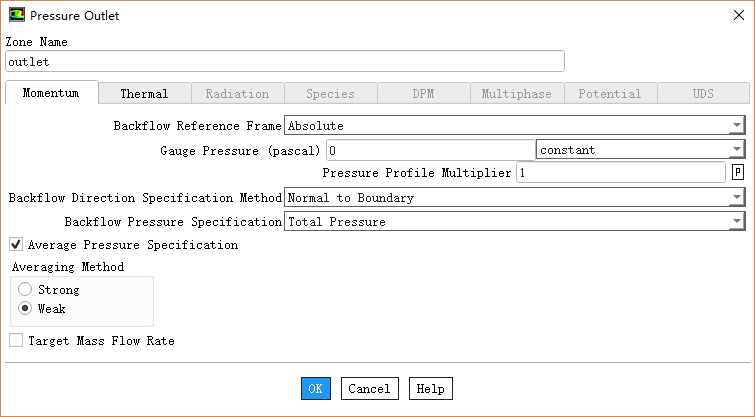755x417 pixels.
Task: Switch to the Multiphase tab
Action: [x=516, y=94]
